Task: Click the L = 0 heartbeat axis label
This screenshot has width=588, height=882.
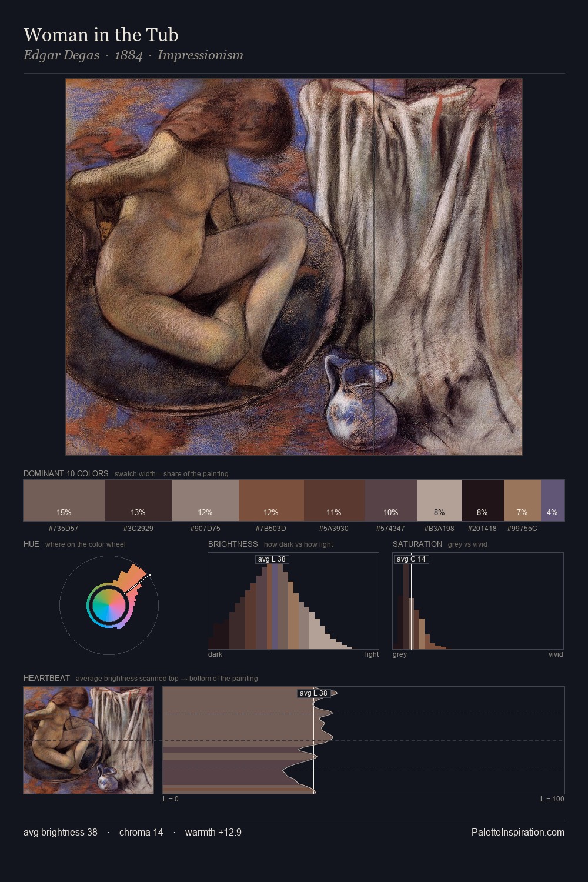Action: (171, 799)
